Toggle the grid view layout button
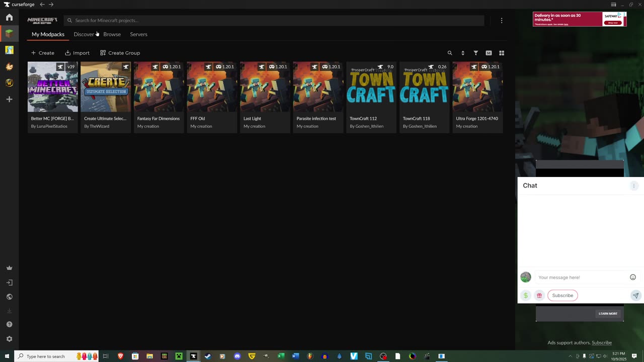This screenshot has width=644, height=362. pyautogui.click(x=502, y=53)
